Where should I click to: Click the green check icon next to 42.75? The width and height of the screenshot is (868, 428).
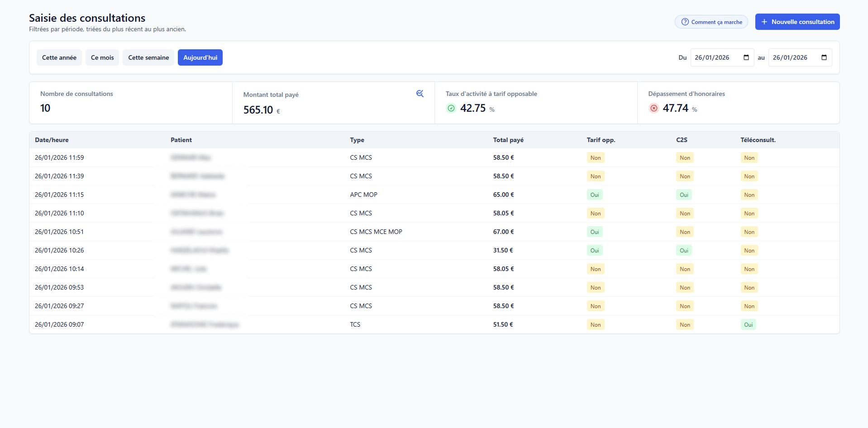click(451, 108)
